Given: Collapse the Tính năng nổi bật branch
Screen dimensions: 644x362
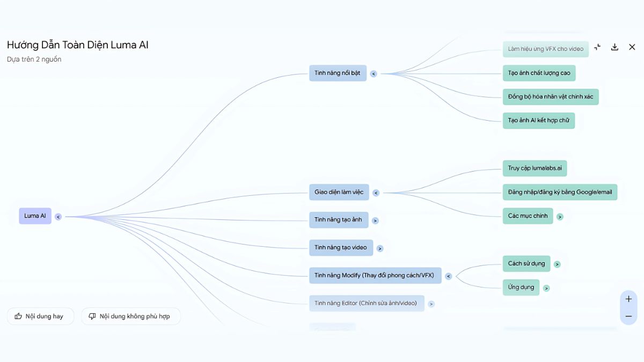Looking at the screenshot, I should point(374,74).
